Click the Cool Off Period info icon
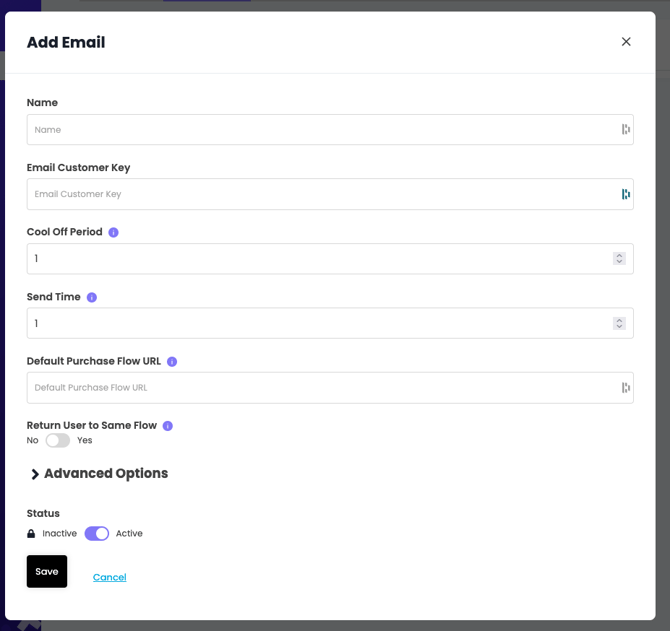 pos(113,233)
